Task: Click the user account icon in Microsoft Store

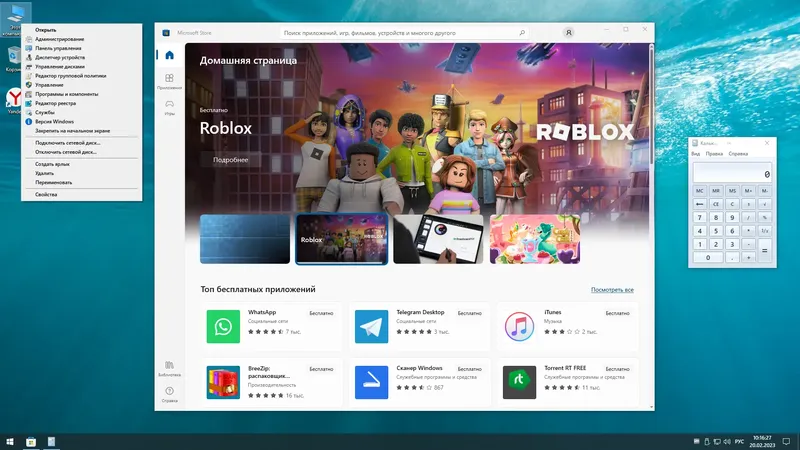Action: click(568, 33)
